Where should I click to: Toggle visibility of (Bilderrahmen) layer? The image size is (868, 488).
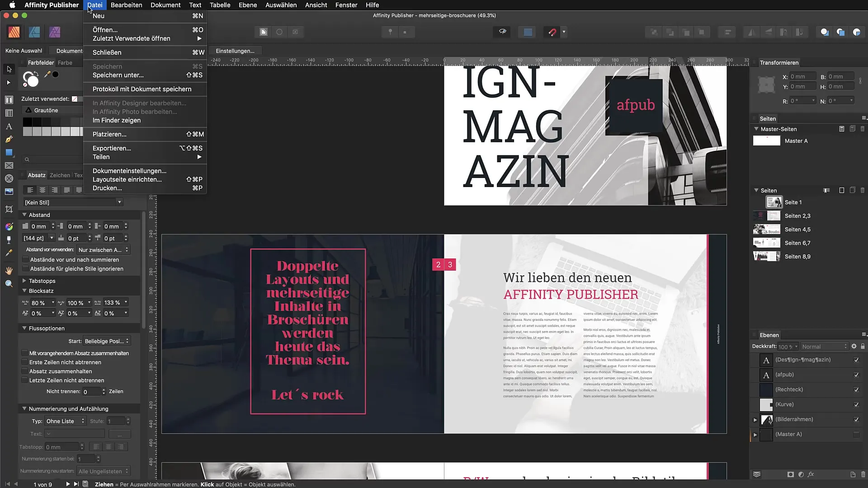tap(856, 420)
